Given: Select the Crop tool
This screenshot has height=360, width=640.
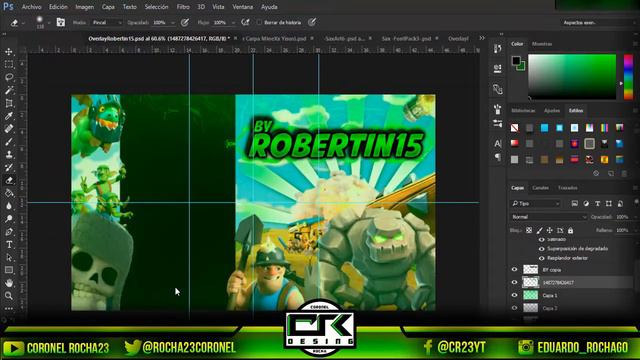Looking at the screenshot, I should point(9,103).
